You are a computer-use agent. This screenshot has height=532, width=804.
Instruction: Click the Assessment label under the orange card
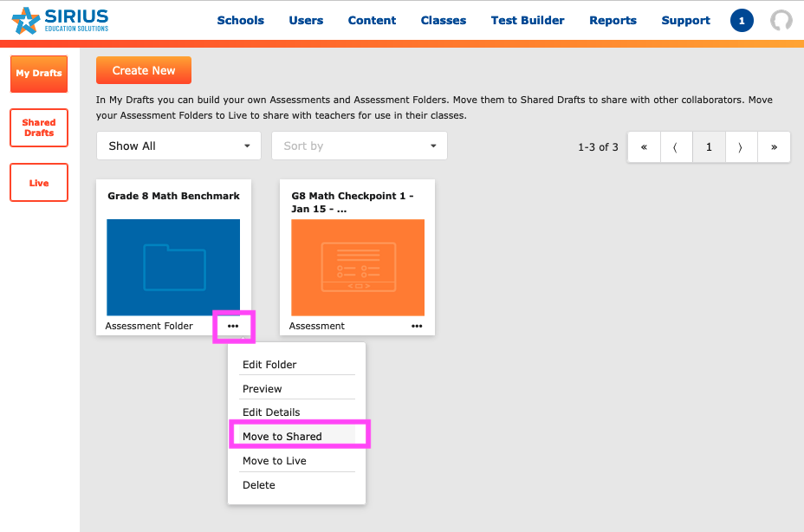(317, 326)
